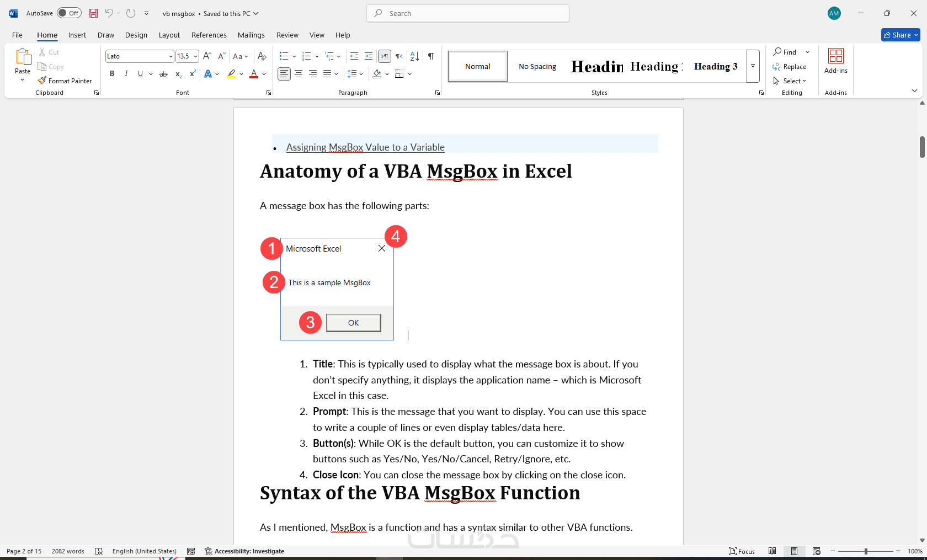Expand numbering list style dropdown
927x560 pixels.
[x=317, y=56]
